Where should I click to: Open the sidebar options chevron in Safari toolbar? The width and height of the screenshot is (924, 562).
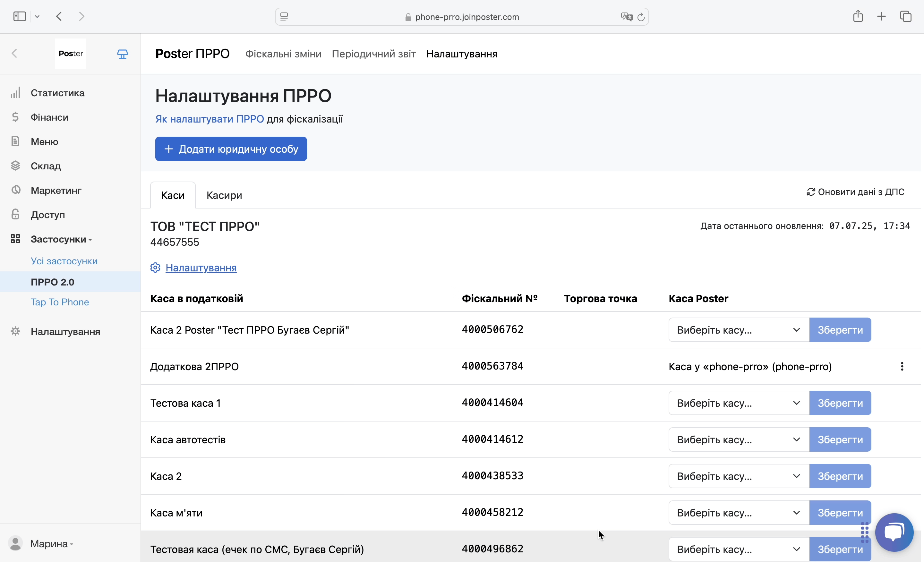37,16
